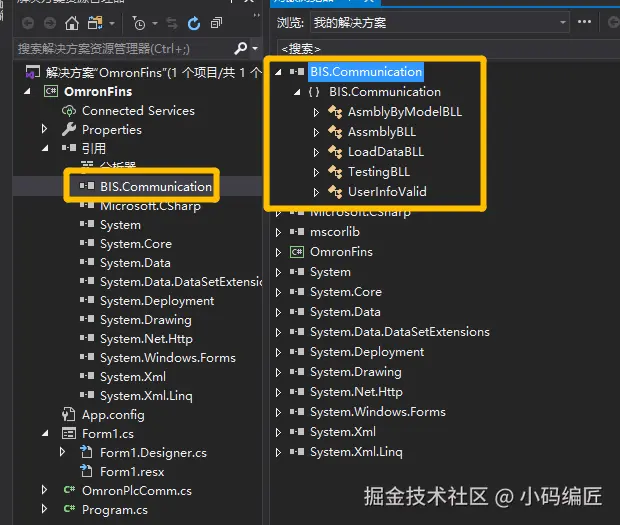The height and width of the screenshot is (525, 620).
Task: Click the OmronPlcComm.cs C# file icon
Action: [69, 490]
